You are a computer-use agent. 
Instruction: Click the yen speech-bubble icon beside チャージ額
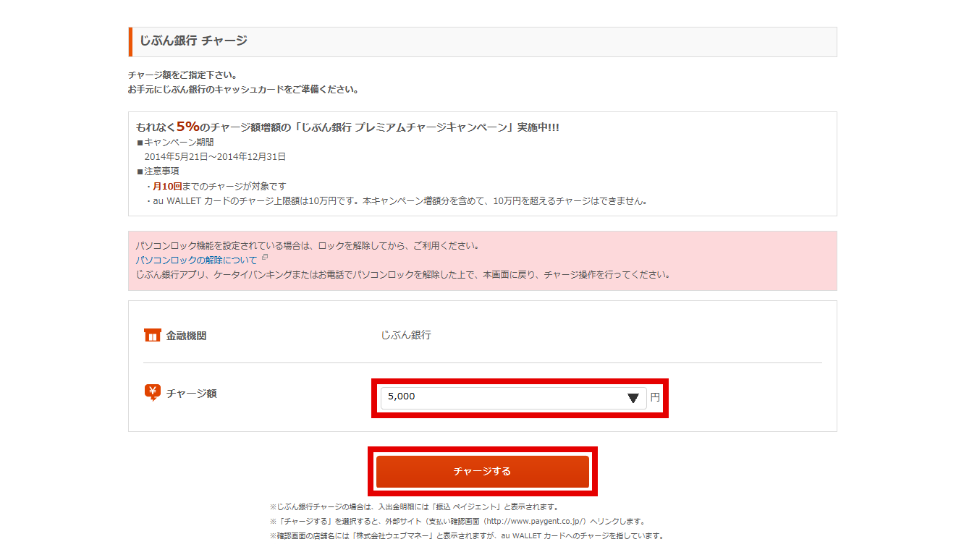click(x=152, y=393)
